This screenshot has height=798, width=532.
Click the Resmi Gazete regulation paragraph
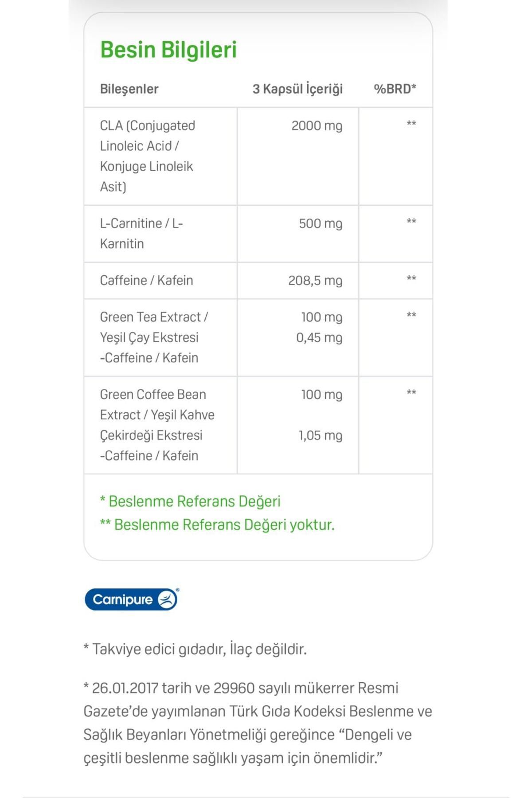coord(258,723)
